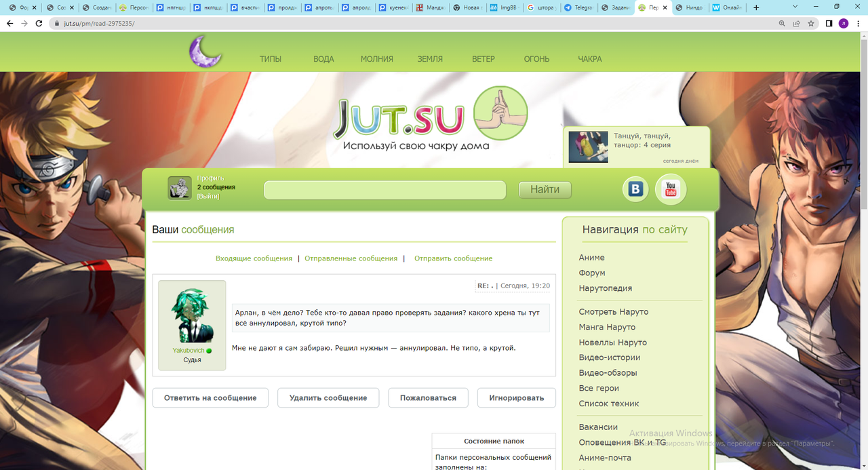This screenshot has height=470, width=868.
Task: Click the Удалить сообщение button
Action: pyautogui.click(x=328, y=397)
